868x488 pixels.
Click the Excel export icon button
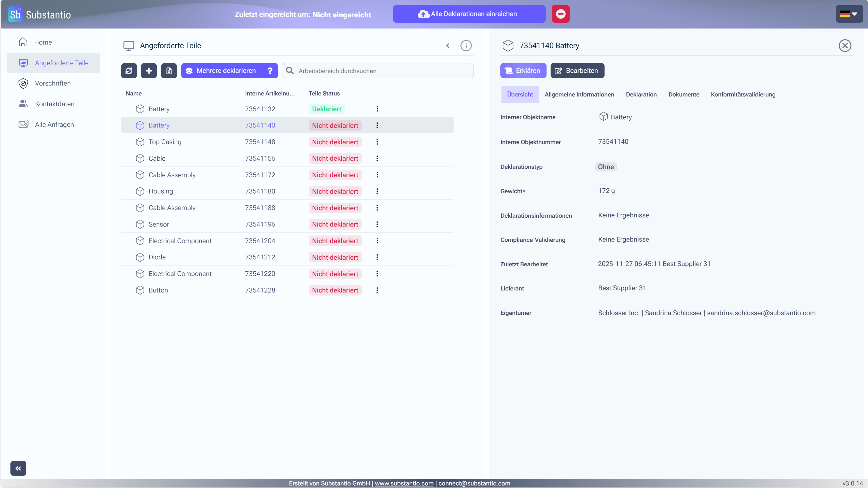pos(169,71)
